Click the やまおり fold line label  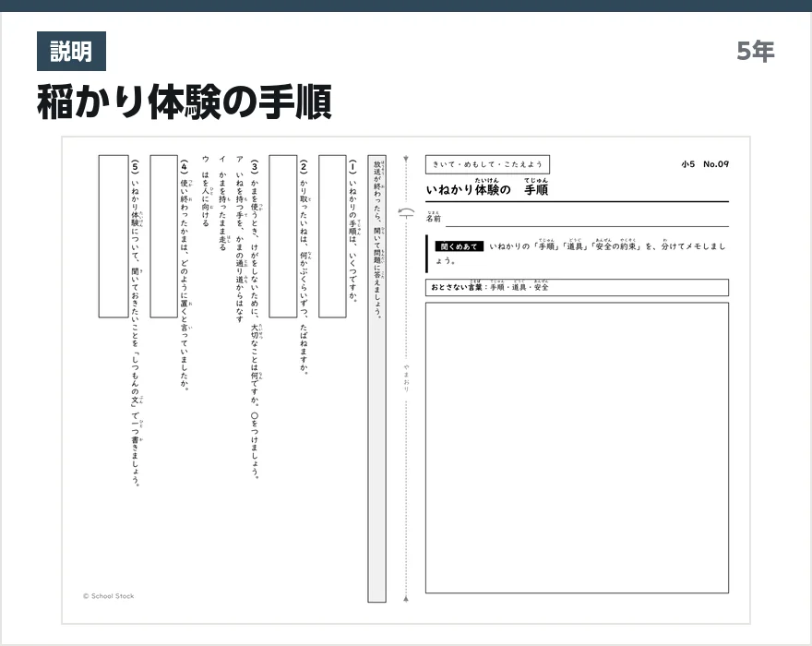pos(406,378)
